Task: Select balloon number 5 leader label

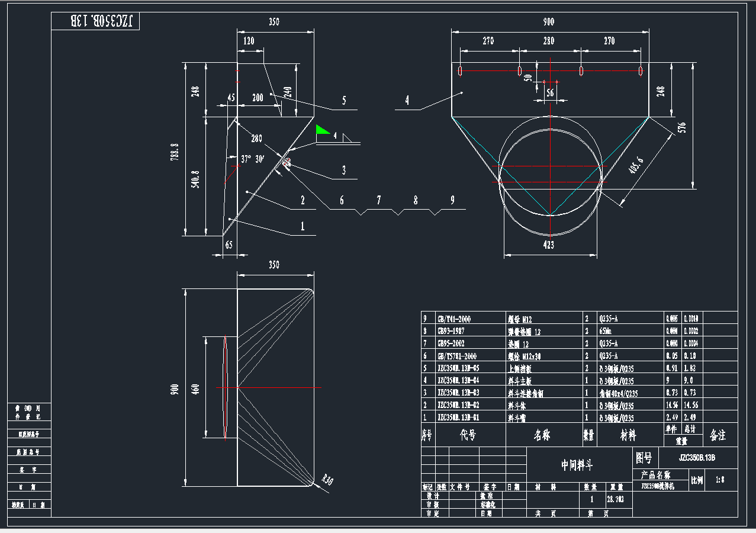Action: (343, 101)
